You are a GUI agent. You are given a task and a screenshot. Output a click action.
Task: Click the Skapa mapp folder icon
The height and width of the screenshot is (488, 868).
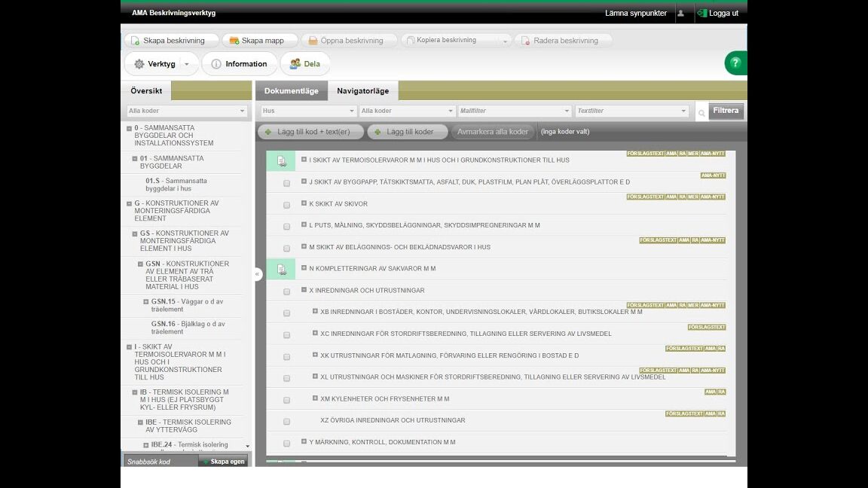[234, 41]
